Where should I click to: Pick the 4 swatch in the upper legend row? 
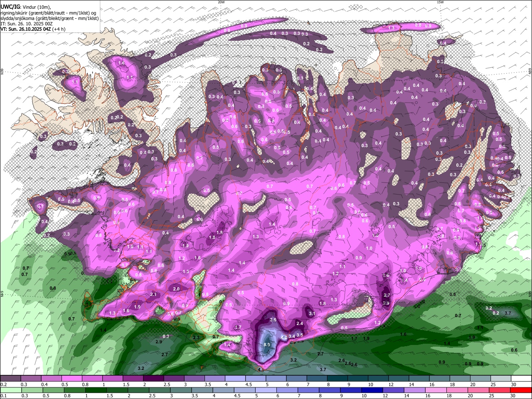[x=235, y=379]
